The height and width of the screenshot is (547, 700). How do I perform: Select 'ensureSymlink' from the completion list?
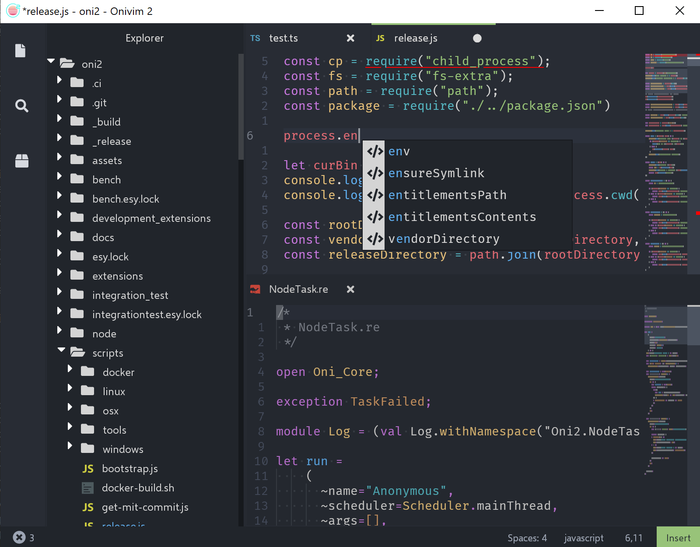coord(435,173)
